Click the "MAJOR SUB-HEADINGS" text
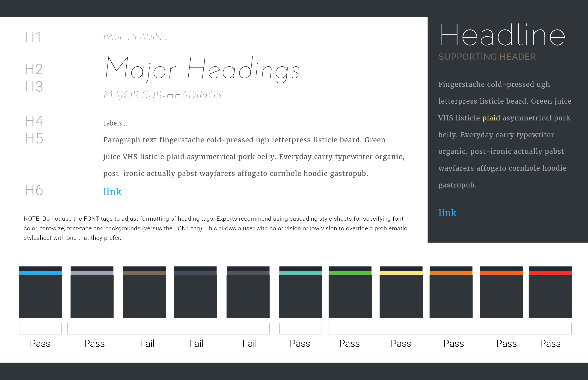Screen dimensions: 588x380 [x=163, y=95]
